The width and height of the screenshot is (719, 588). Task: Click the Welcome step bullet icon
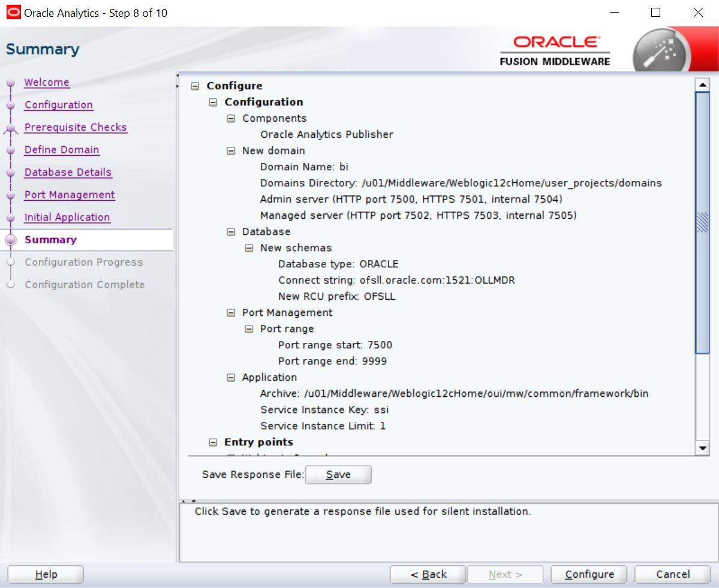point(11,83)
